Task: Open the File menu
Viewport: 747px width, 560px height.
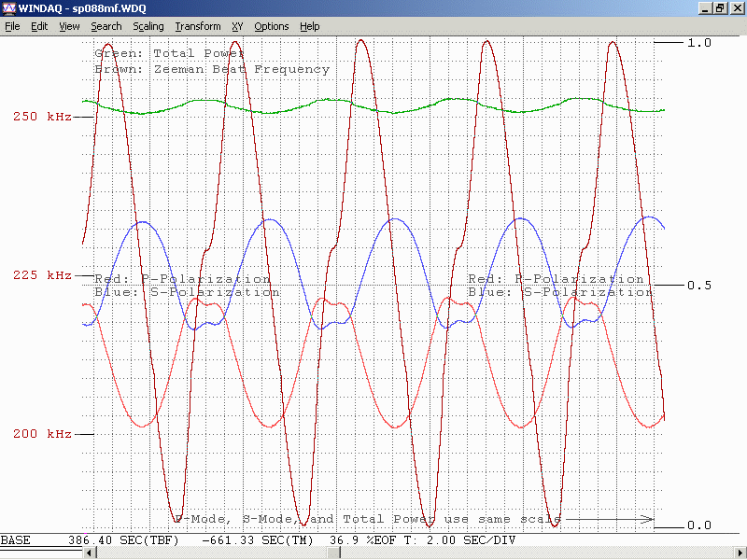Action: 12,26
